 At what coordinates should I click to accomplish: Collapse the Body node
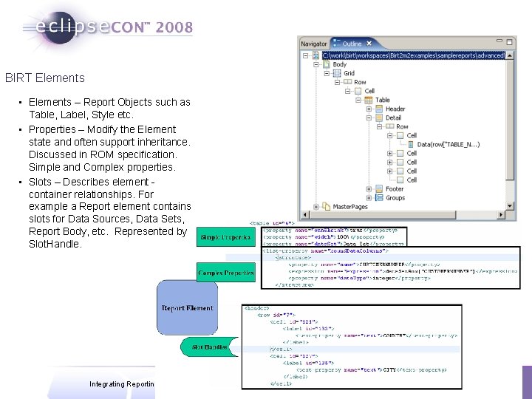pos(316,64)
